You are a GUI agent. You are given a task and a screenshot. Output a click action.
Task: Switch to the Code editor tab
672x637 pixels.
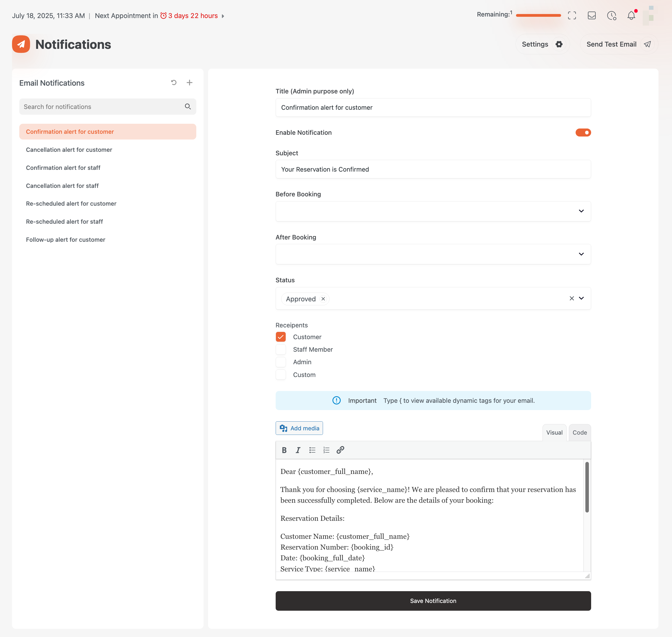click(579, 433)
